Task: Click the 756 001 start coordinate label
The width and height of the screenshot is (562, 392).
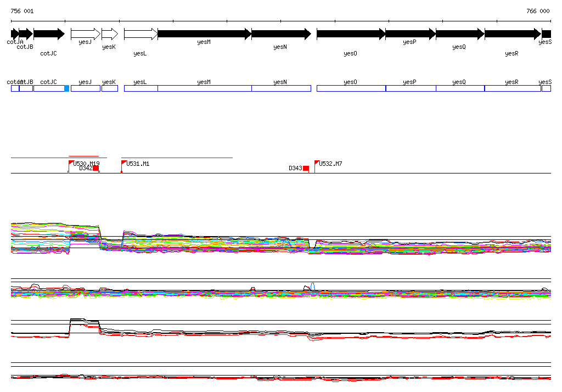Action: click(22, 11)
